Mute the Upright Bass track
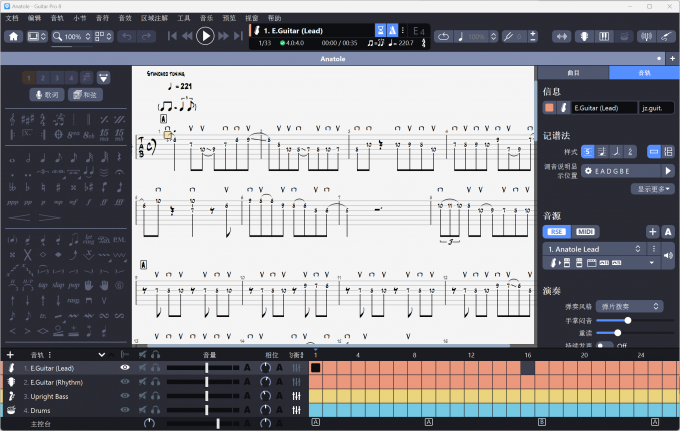This screenshot has width=680, height=431. 142,396
